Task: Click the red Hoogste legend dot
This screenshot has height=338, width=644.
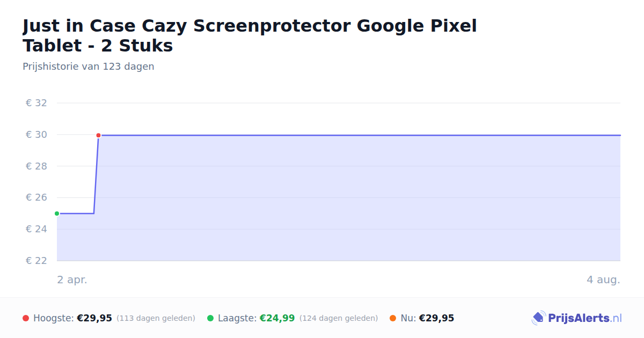Action: 26,318
